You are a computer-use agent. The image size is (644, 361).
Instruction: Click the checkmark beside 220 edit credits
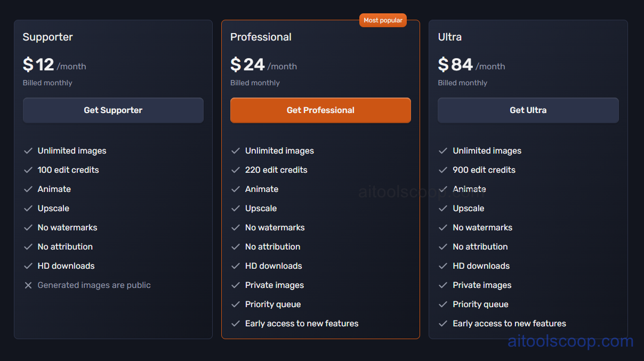[236, 170]
